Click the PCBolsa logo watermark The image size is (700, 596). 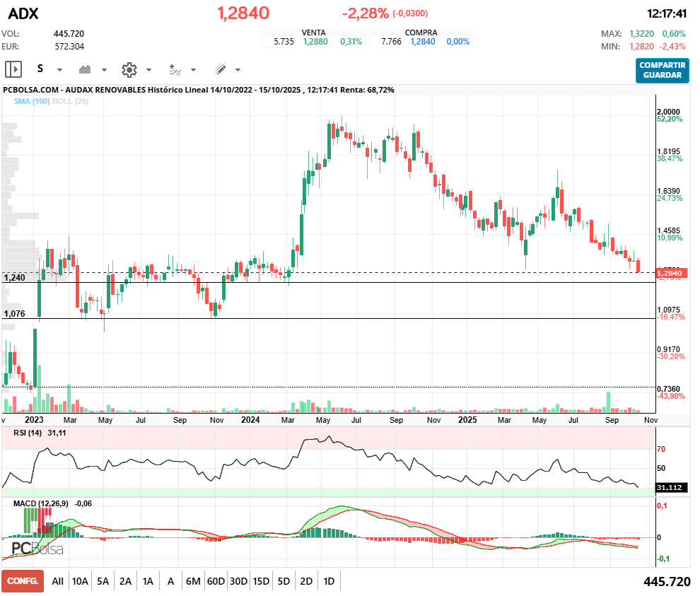click(x=37, y=549)
